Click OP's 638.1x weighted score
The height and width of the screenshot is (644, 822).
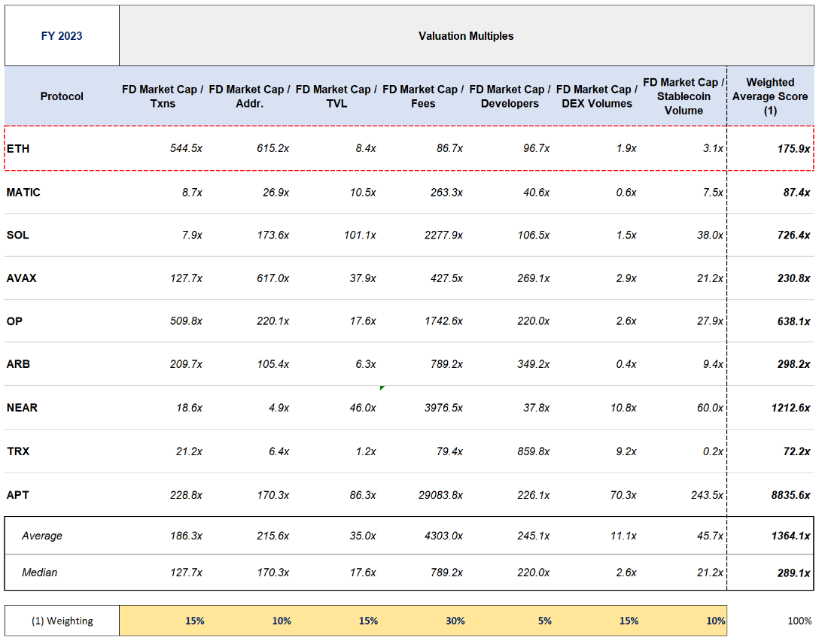(793, 321)
